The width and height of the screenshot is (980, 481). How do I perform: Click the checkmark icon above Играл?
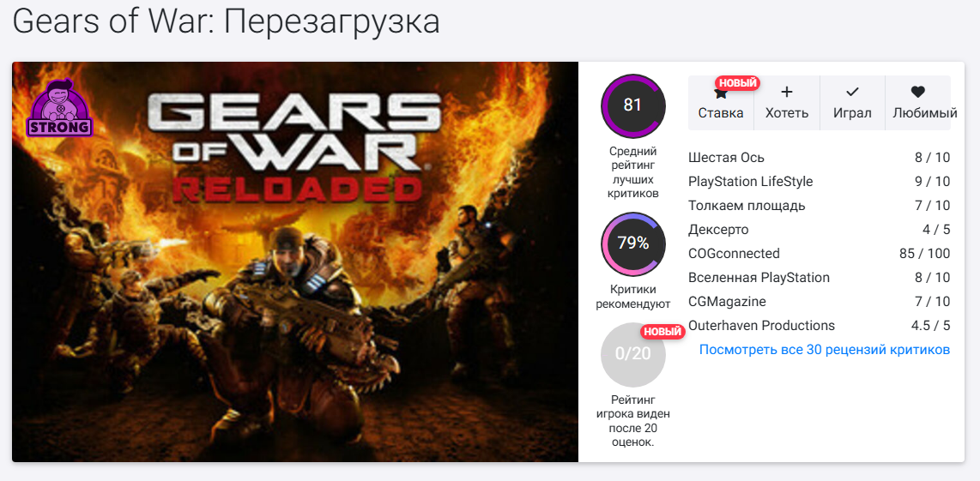852,93
